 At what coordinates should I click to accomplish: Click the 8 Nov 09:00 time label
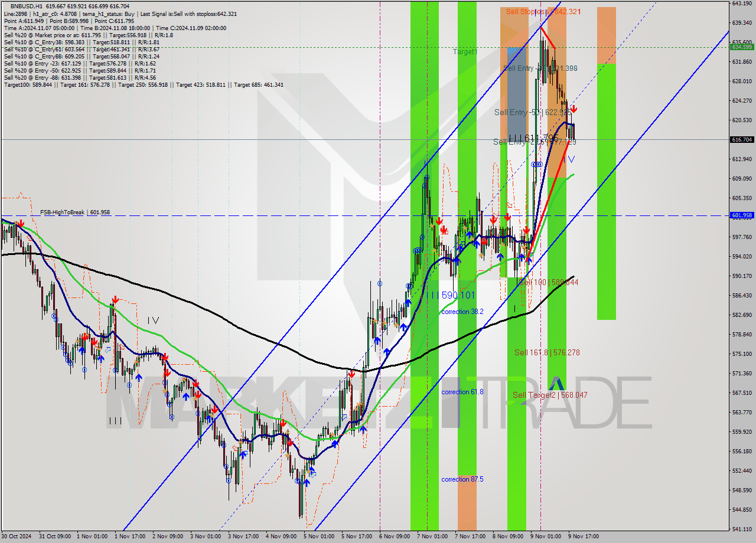click(508, 537)
